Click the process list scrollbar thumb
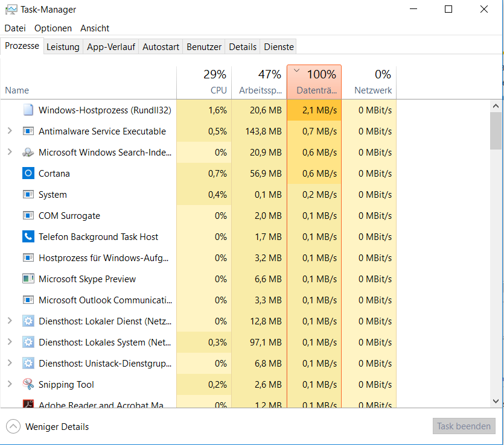 496,131
